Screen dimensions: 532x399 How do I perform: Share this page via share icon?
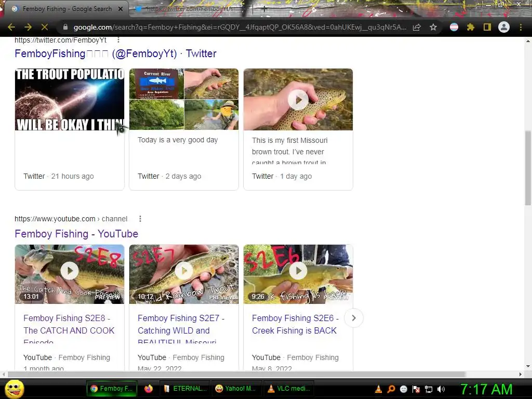click(417, 27)
